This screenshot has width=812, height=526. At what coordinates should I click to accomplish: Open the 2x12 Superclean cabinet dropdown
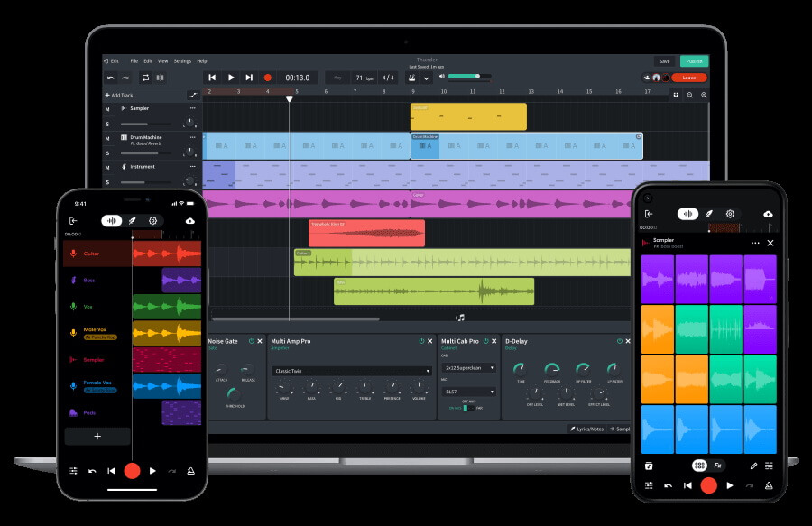(x=468, y=367)
